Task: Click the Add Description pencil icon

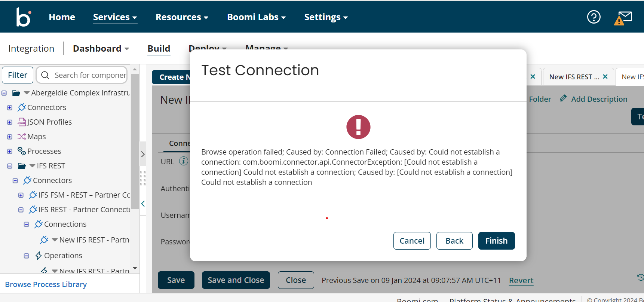Action: tap(563, 98)
